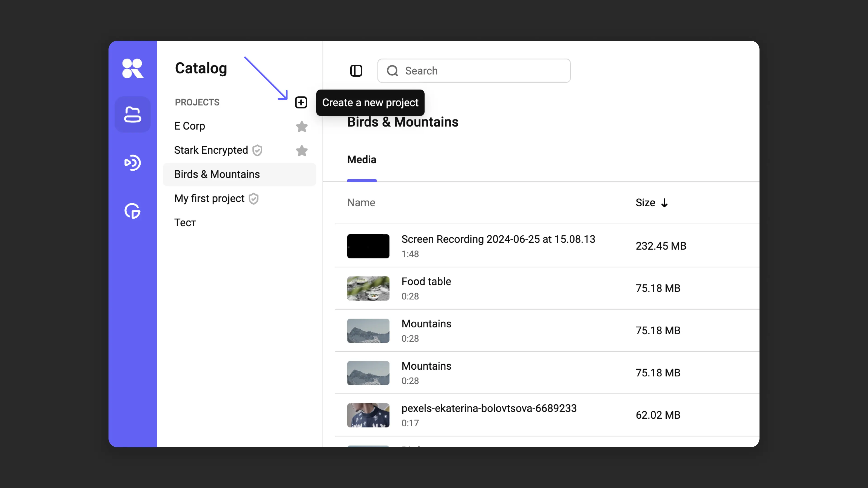The height and width of the screenshot is (488, 868).
Task: Toggle the favorite star for Stark Encrypted
Action: point(302,150)
